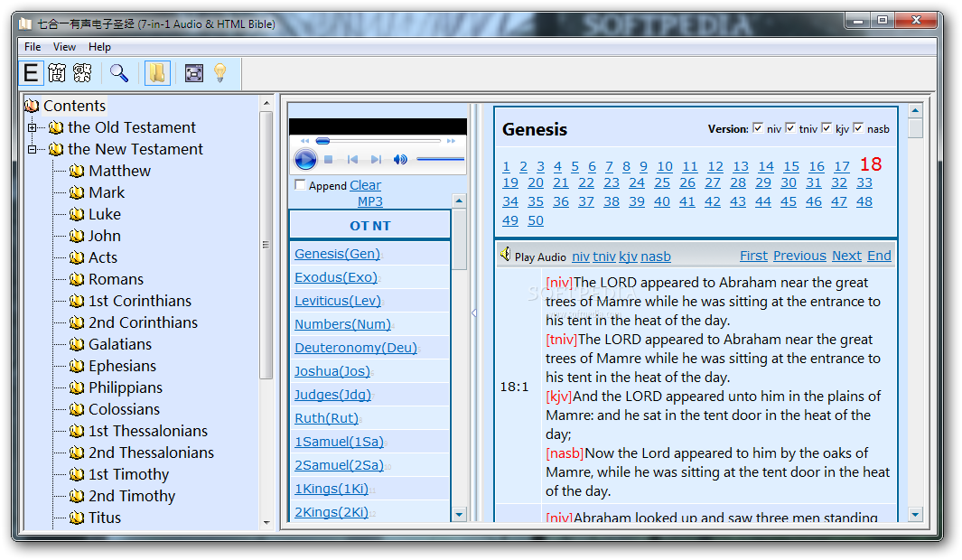962x560 pixels.
Task: Click book list scroll up arrow
Action: pyautogui.click(x=459, y=201)
